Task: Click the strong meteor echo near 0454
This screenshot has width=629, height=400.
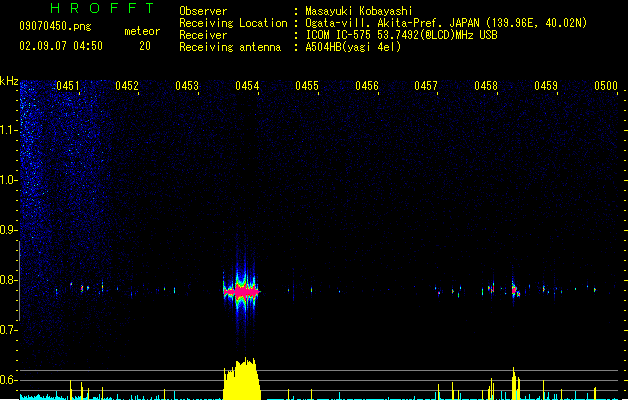Action: point(241,291)
